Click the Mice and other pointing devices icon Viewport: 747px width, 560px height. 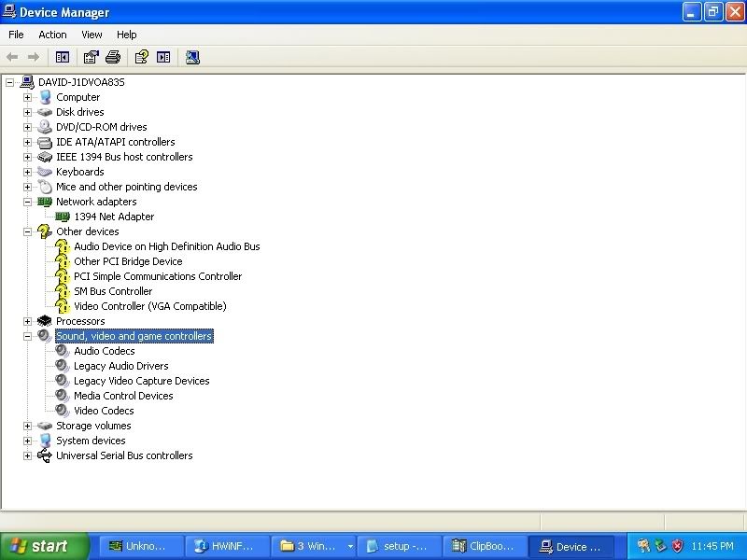(x=45, y=187)
